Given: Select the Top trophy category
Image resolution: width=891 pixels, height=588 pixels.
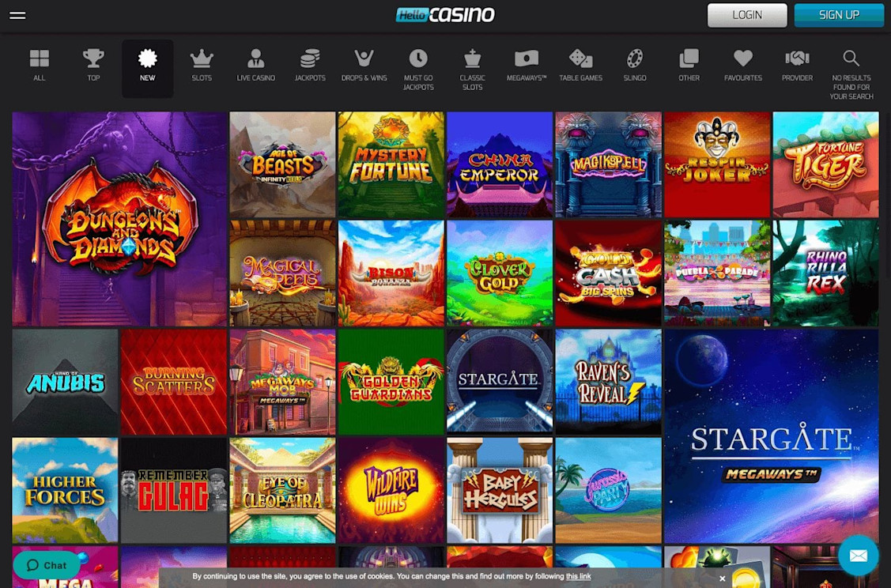Looking at the screenshot, I should click(x=93, y=58).
